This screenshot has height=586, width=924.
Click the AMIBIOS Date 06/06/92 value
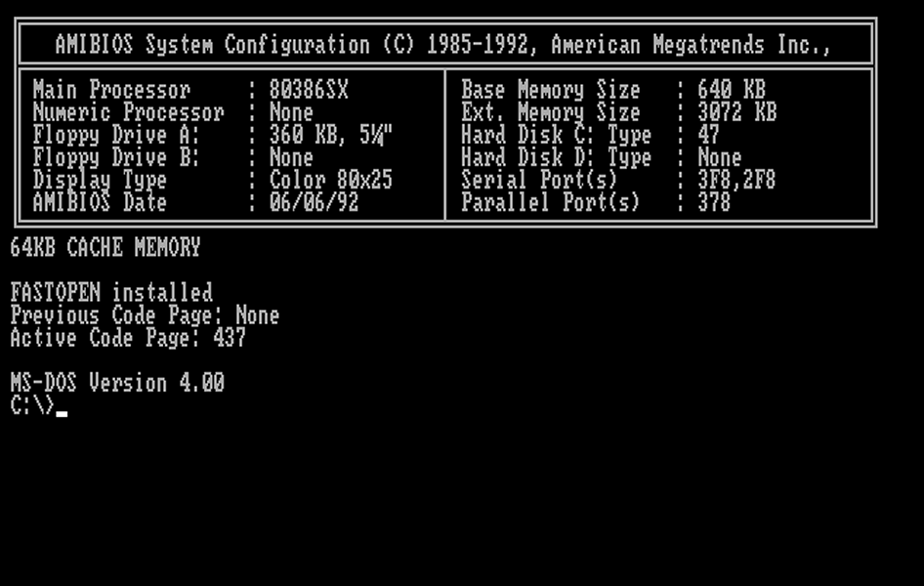click(x=314, y=203)
